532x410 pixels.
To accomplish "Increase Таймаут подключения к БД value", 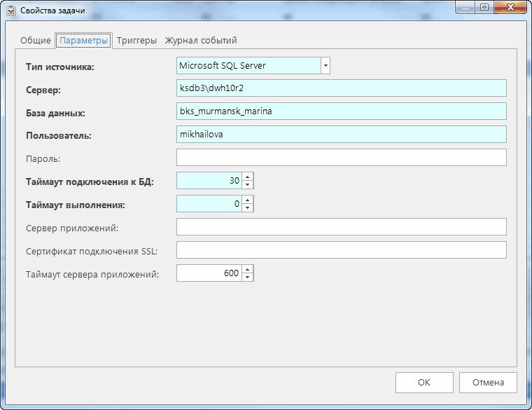I will coord(248,177).
